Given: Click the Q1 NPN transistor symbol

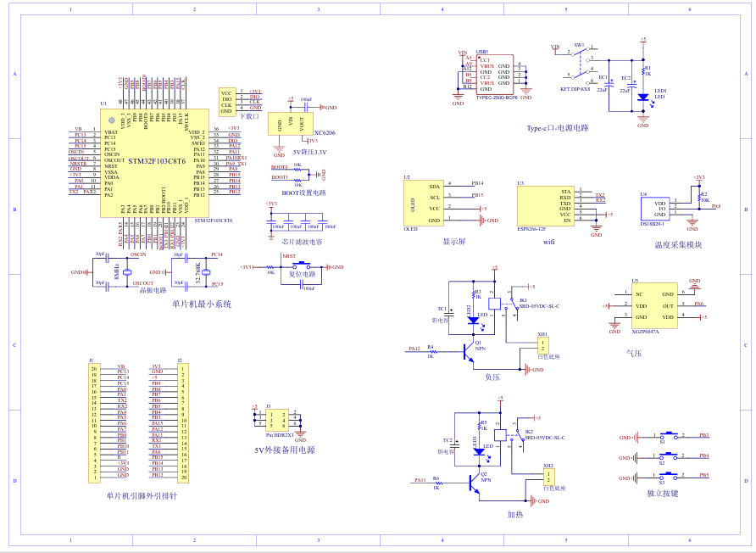Looking at the screenshot, I should click(469, 349).
